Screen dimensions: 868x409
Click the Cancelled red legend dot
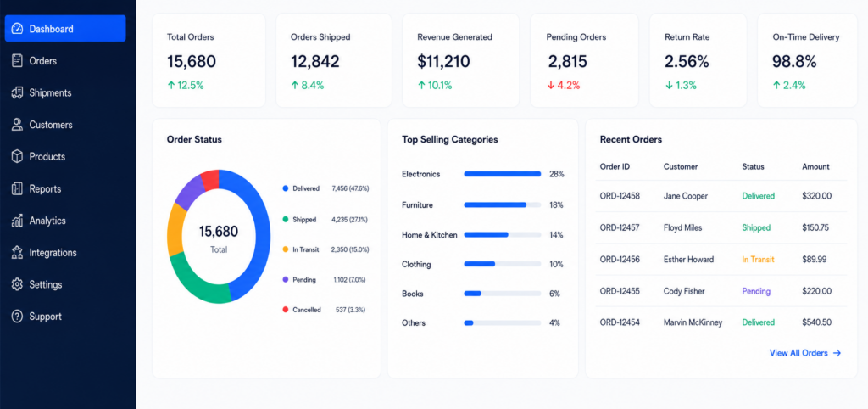click(286, 310)
